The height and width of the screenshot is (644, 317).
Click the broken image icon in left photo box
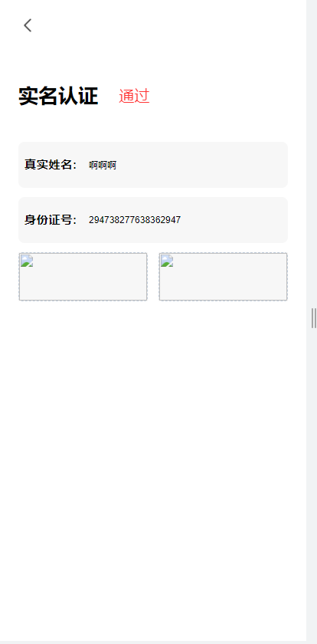(x=27, y=261)
